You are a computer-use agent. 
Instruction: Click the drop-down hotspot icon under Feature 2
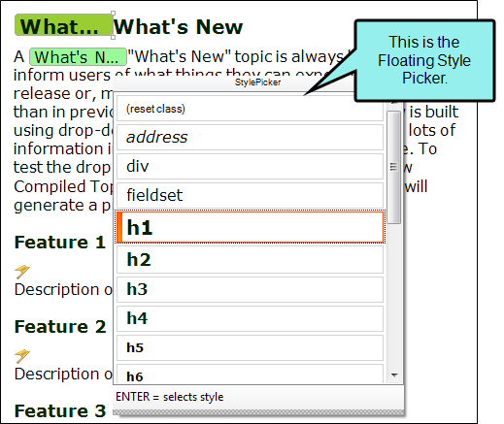click(22, 356)
